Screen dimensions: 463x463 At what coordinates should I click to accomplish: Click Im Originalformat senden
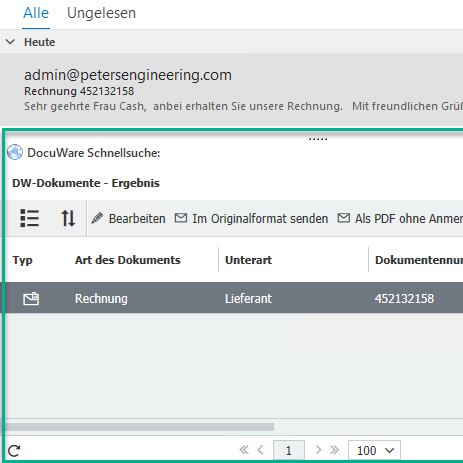pos(252,219)
